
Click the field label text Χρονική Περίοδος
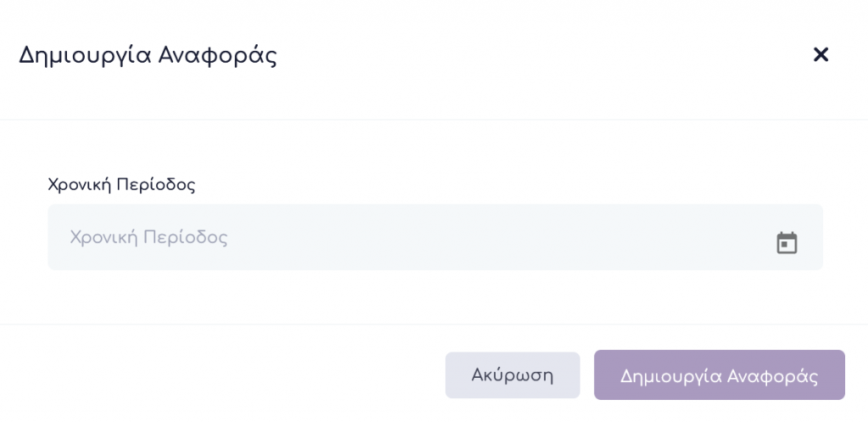tap(121, 184)
